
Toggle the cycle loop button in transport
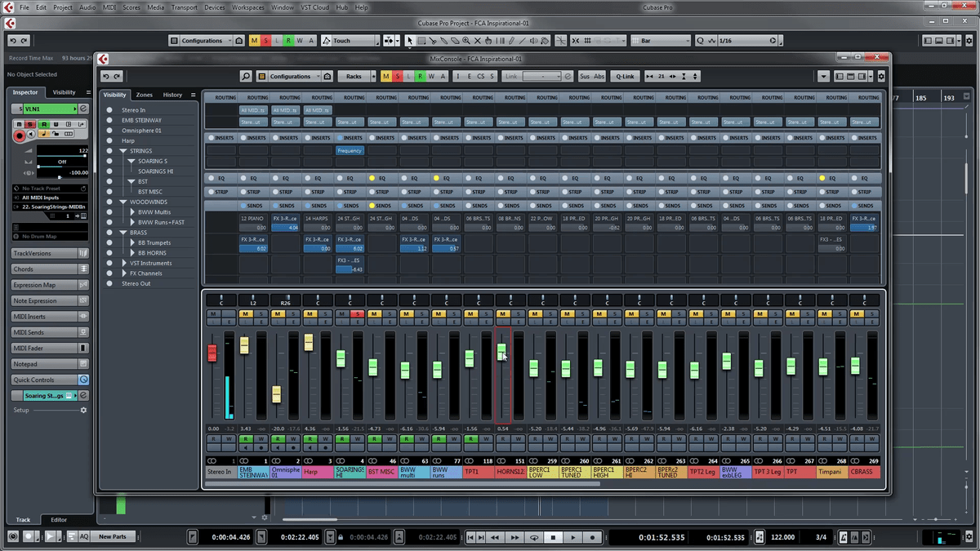tap(534, 537)
